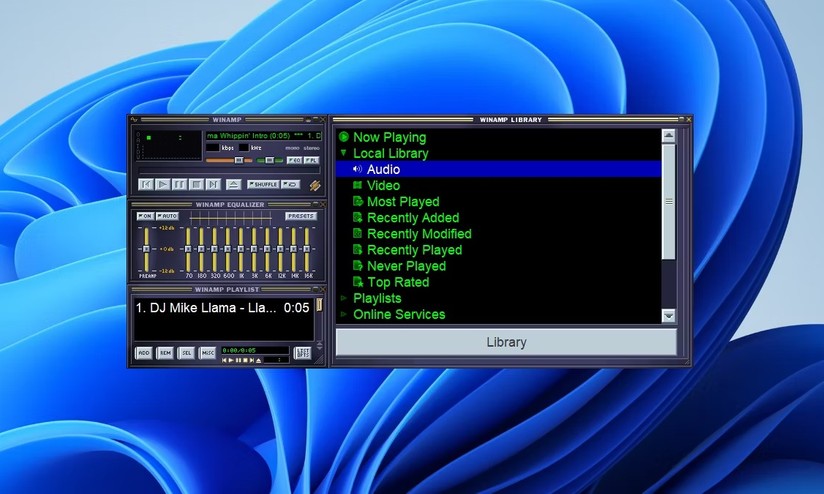This screenshot has width=824, height=494.
Task: Click the ADD button in playlist
Action: (x=144, y=353)
